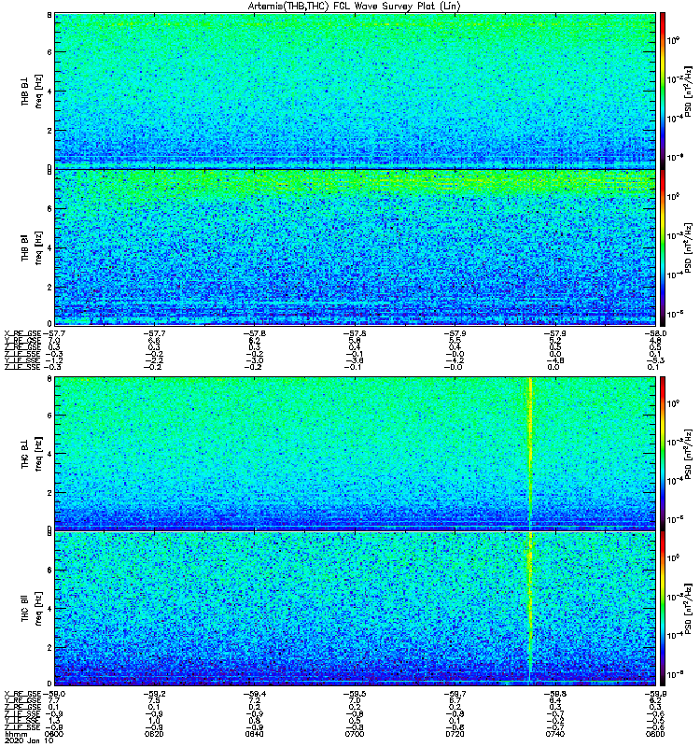This screenshot has height=747, width=700.
Task: Click the THC B∥ spectrogram panel
Action: [356, 609]
